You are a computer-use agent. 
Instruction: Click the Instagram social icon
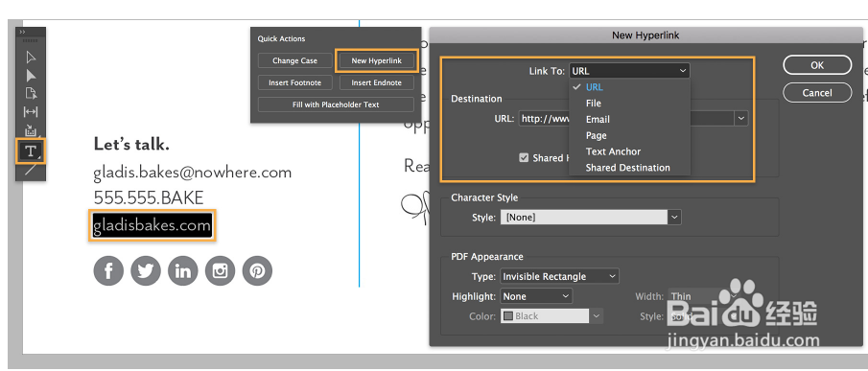(220, 271)
